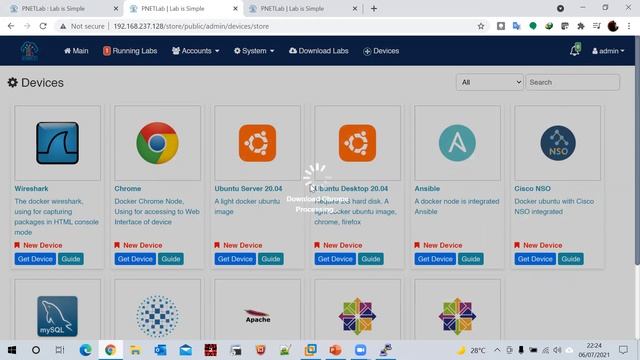Open the Wireshark device icon
Image resolution: width=640 pixels, height=360 pixels.
point(58,143)
